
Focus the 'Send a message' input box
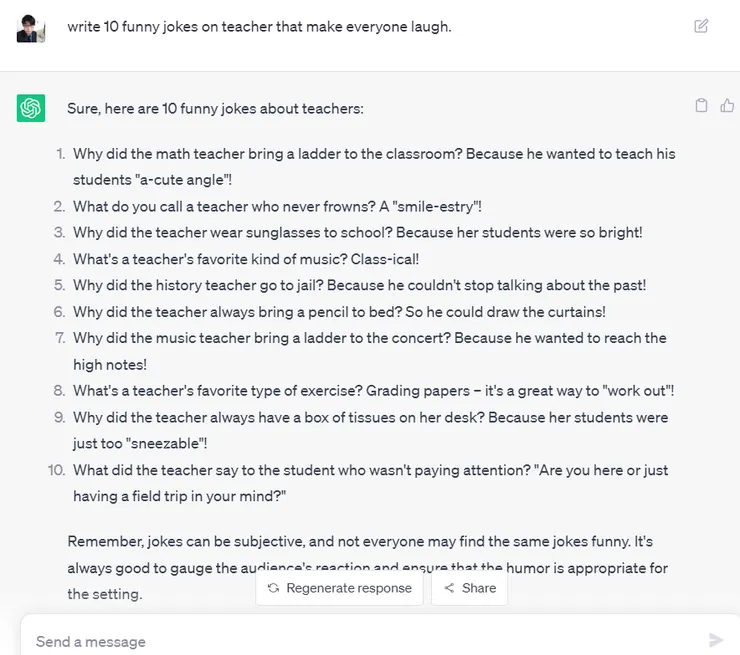click(x=360, y=641)
